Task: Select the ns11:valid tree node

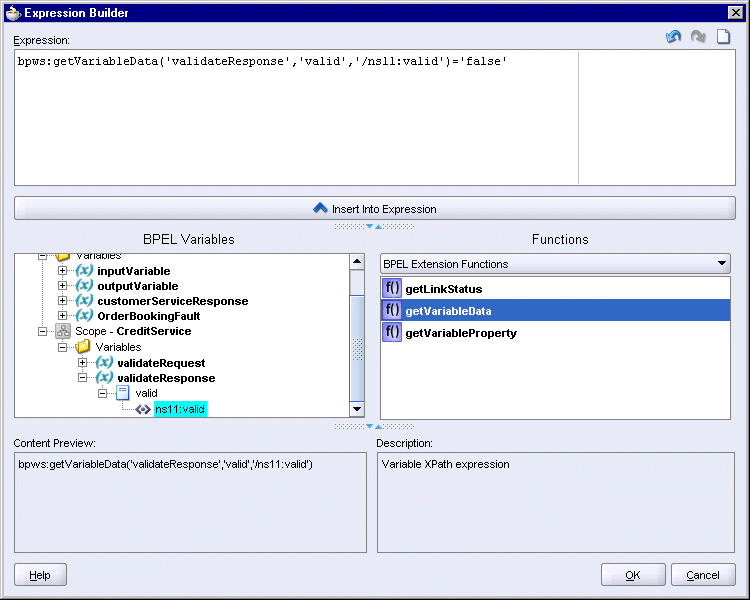Action: pyautogui.click(x=180, y=409)
